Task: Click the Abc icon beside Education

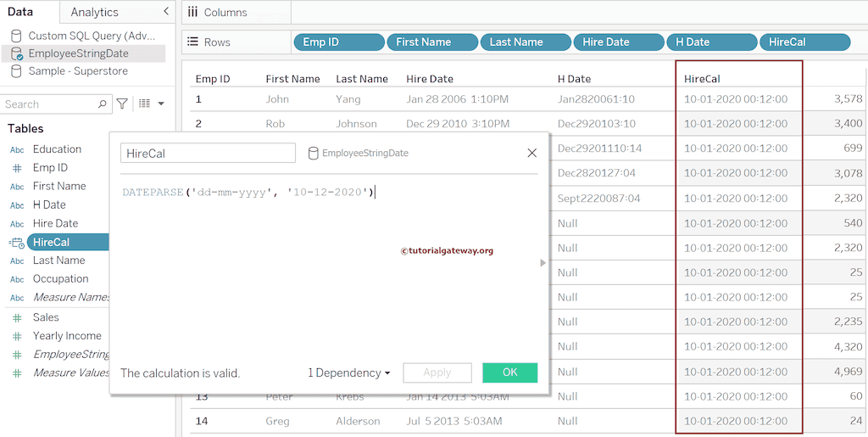Action: (x=17, y=149)
